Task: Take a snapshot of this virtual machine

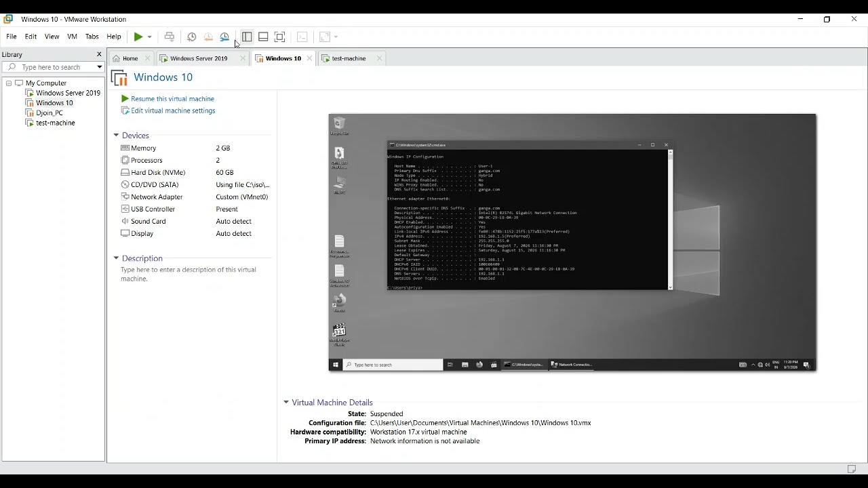Action: tap(192, 37)
